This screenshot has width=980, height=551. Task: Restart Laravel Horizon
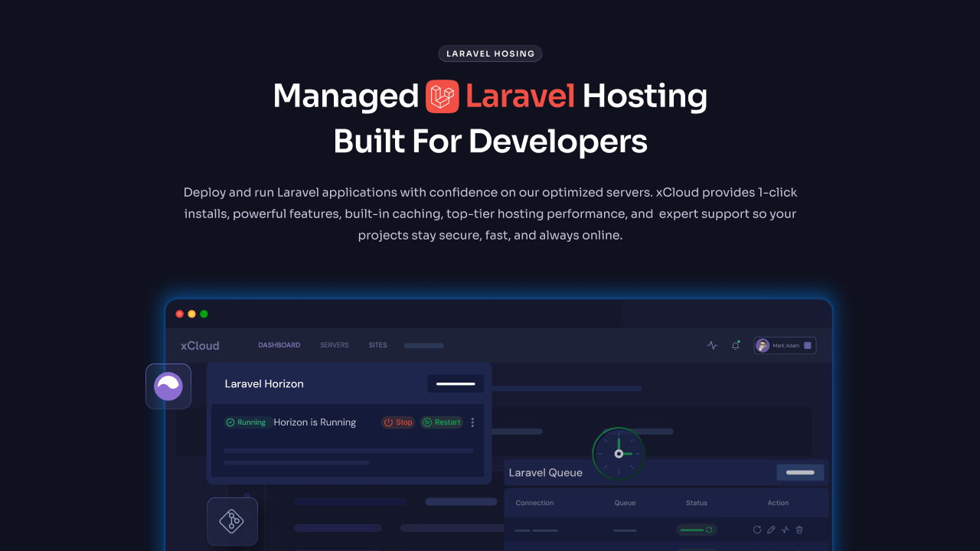[442, 422]
